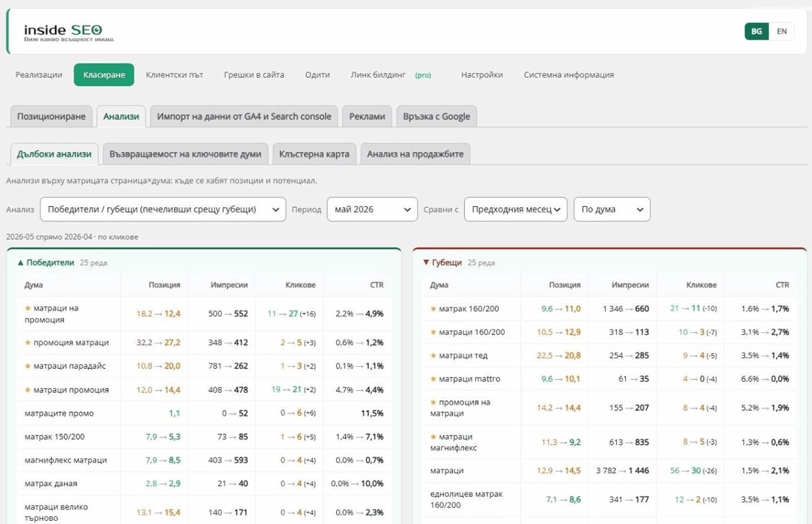Image resolution: width=812 pixels, height=524 pixels.
Task: Click Позиция column header in Губещи table
Action: click(565, 285)
